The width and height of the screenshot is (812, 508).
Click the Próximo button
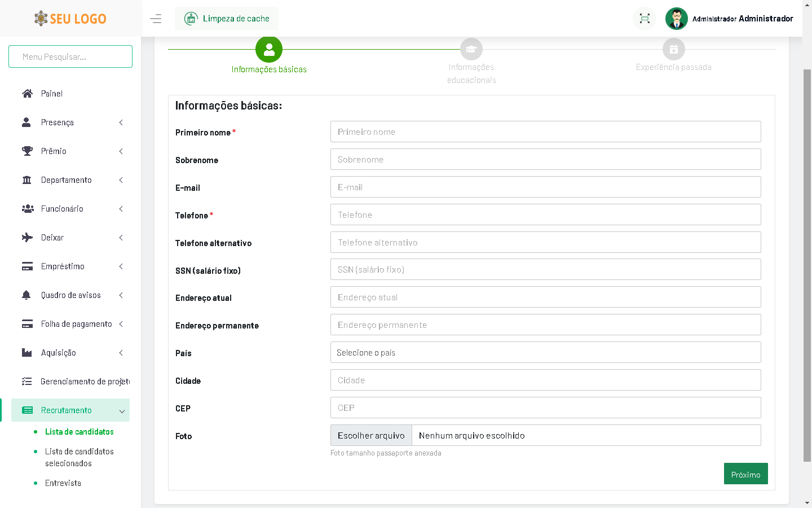click(x=745, y=474)
